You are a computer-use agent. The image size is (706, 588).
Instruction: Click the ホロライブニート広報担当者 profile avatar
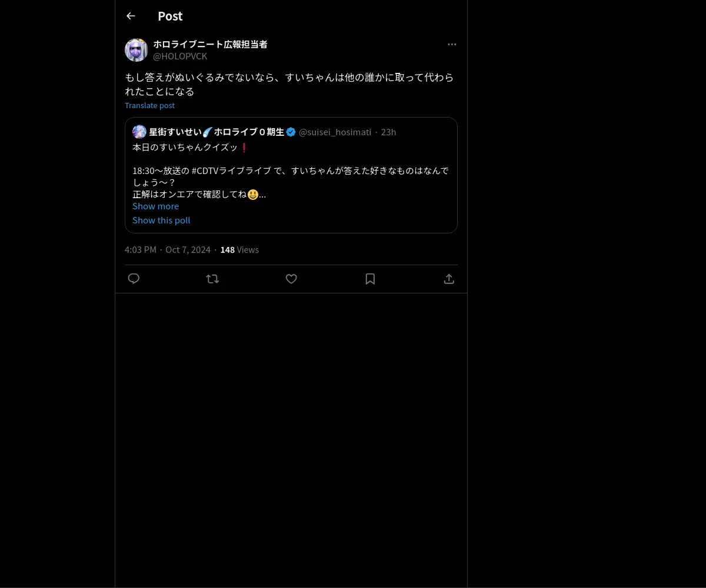(x=136, y=50)
